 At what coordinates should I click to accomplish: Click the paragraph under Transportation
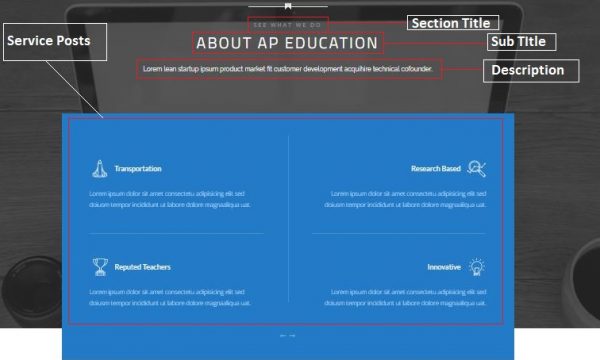[170, 199]
